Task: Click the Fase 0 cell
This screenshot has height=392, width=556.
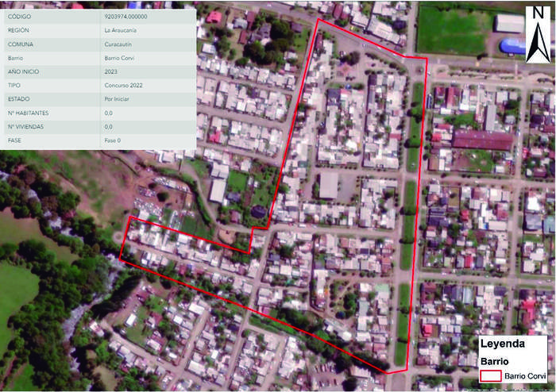Action: pyautogui.click(x=112, y=140)
